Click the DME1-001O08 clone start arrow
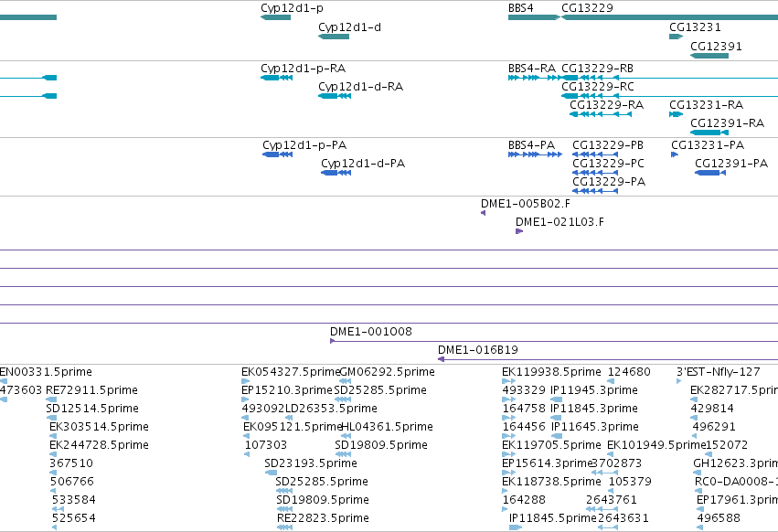Image resolution: width=778 pixels, height=532 pixels. coord(333,341)
